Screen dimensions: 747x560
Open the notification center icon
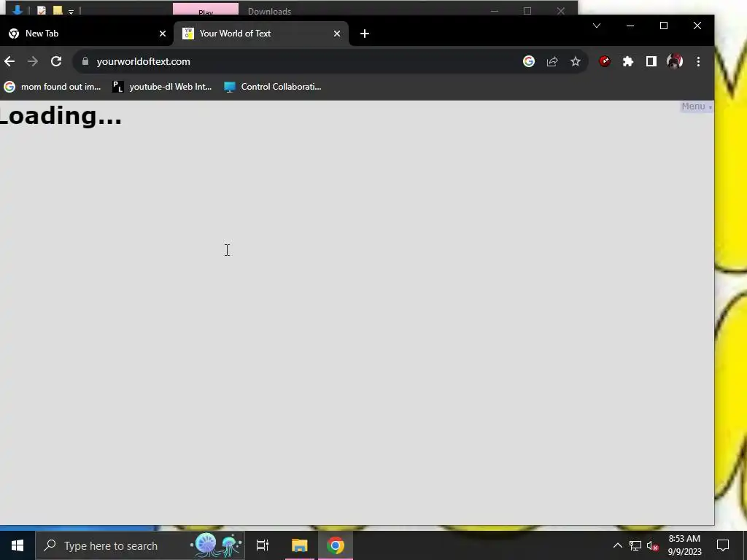(x=723, y=545)
